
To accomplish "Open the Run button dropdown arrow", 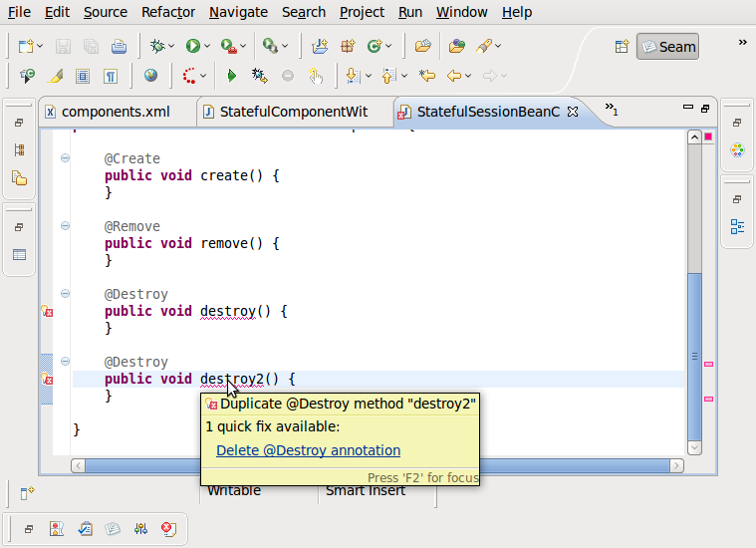I will tap(207, 46).
